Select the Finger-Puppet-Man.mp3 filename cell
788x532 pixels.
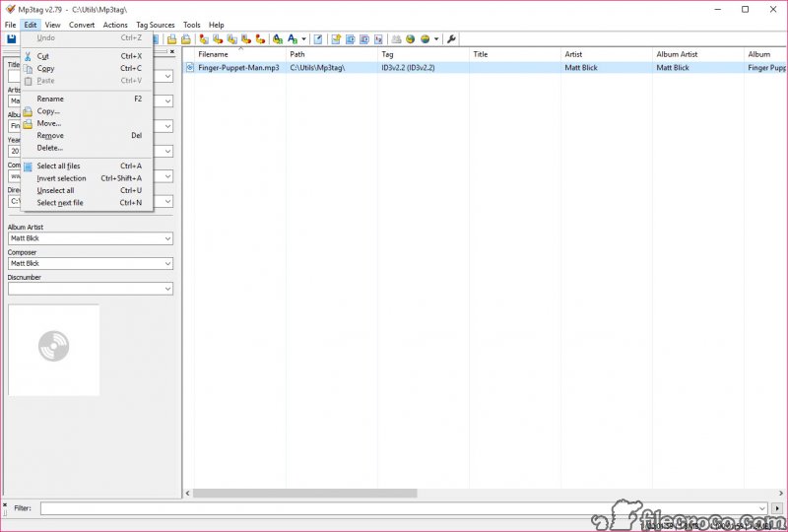click(x=238, y=67)
